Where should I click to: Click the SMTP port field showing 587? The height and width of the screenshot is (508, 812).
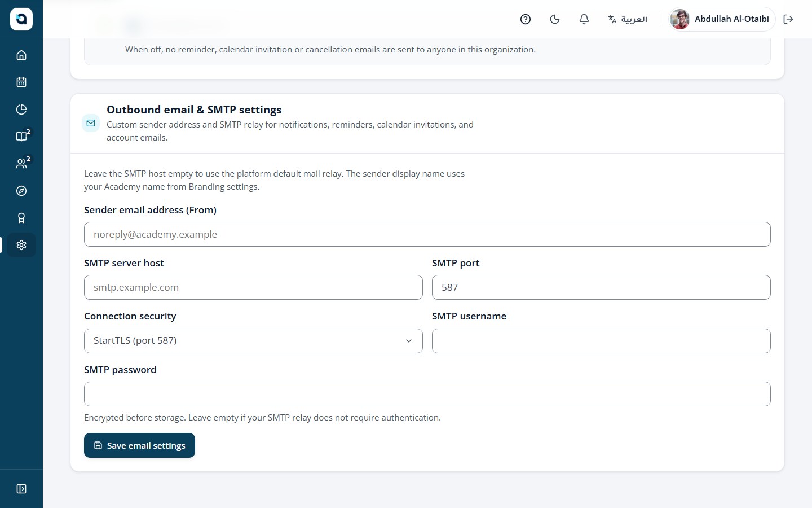tap(601, 287)
